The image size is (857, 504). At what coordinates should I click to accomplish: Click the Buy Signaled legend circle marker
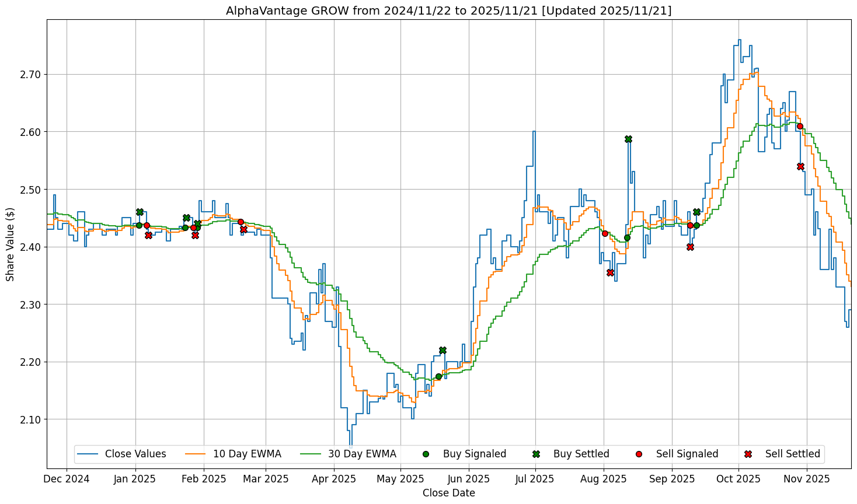click(426, 454)
